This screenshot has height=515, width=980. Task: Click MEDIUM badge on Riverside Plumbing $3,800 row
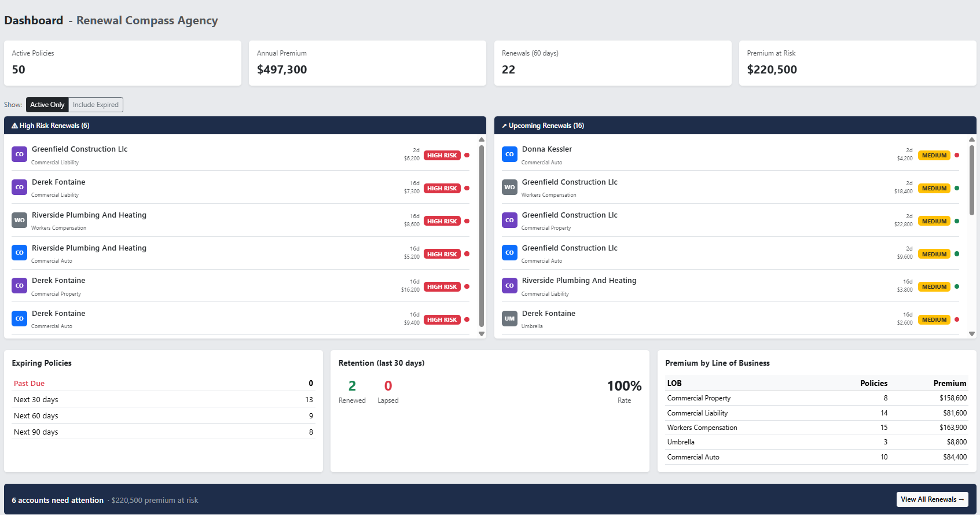coord(934,286)
